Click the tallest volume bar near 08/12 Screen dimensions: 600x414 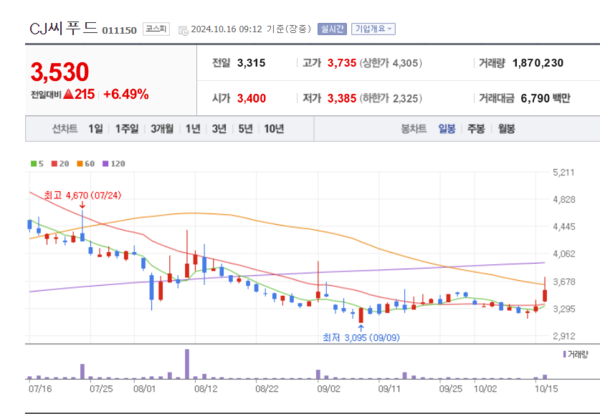tap(187, 364)
